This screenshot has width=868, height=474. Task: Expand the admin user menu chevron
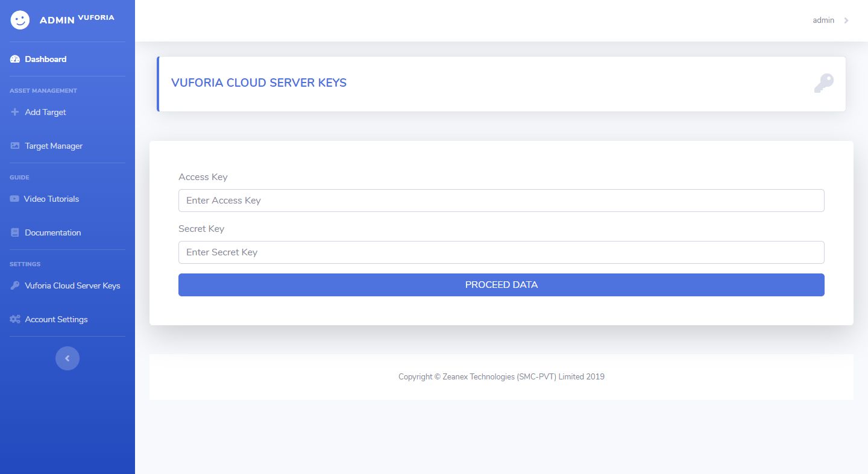846,20
